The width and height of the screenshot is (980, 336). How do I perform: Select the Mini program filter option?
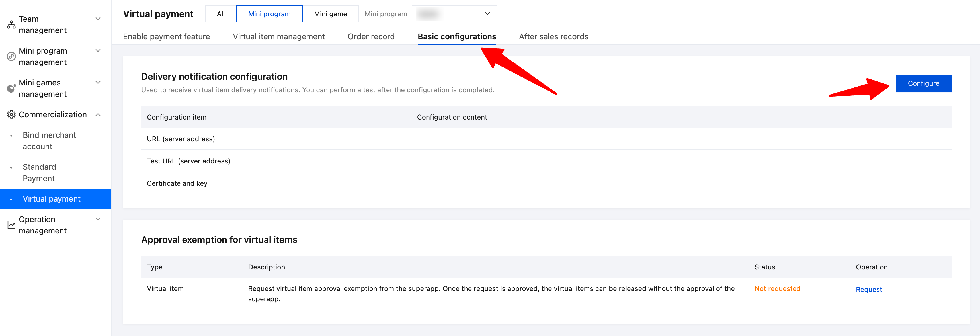click(269, 14)
